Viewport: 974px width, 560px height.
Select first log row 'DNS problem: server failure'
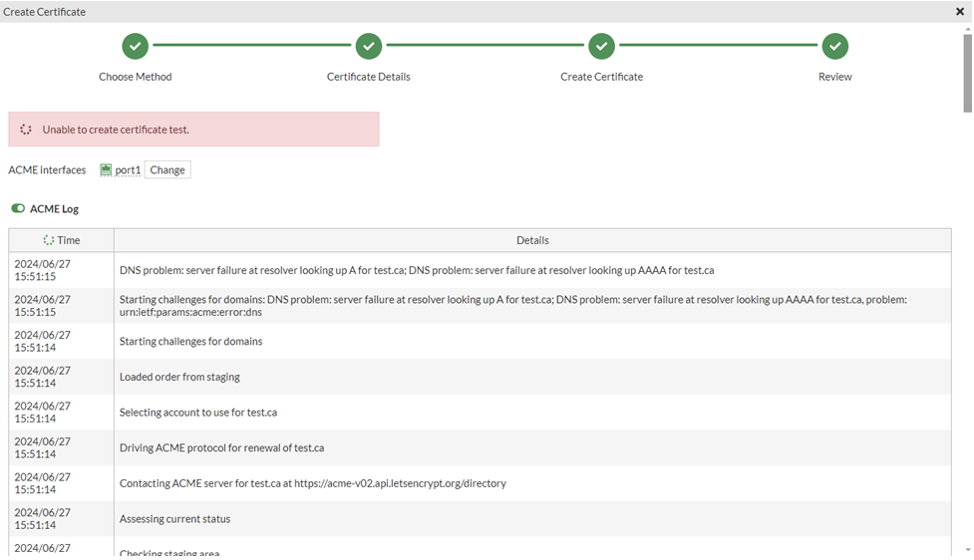(x=480, y=270)
